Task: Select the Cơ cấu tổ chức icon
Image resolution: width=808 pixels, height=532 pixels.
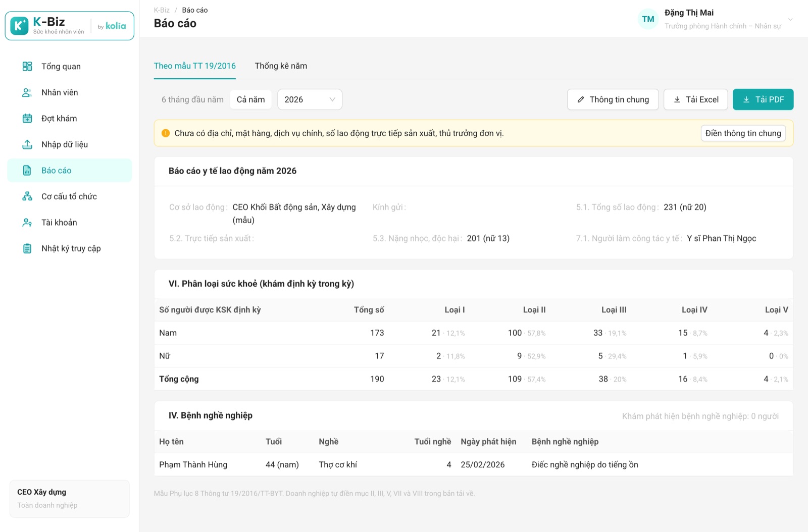Action: coord(27,196)
